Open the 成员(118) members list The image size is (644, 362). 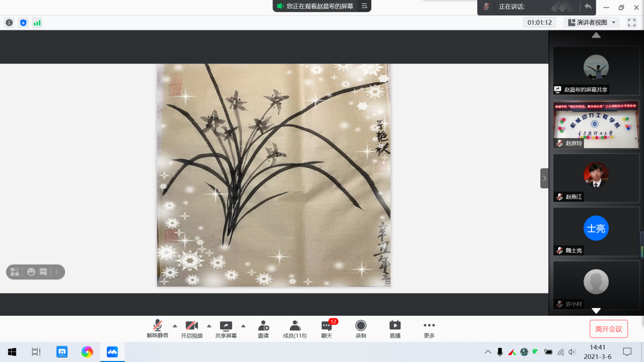(295, 328)
